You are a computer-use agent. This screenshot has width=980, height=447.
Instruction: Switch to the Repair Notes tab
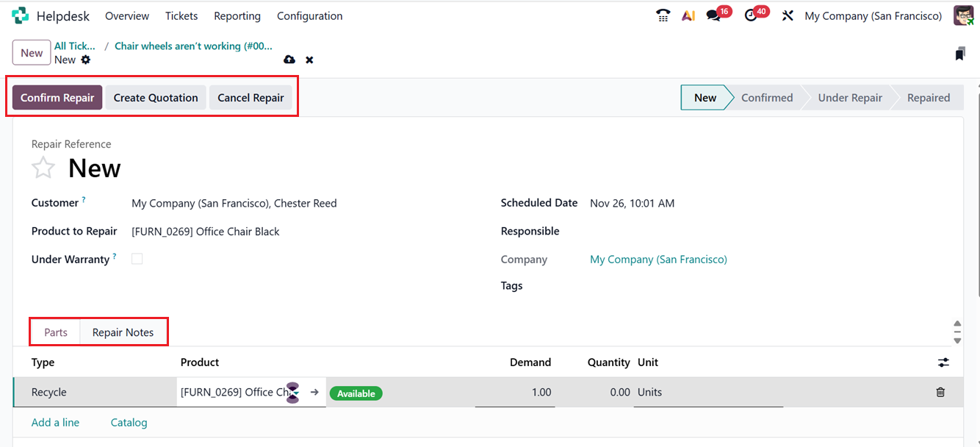[122, 332]
